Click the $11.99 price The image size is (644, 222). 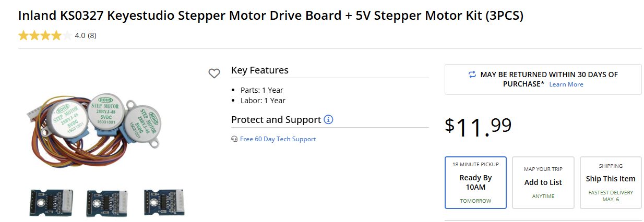point(478,127)
